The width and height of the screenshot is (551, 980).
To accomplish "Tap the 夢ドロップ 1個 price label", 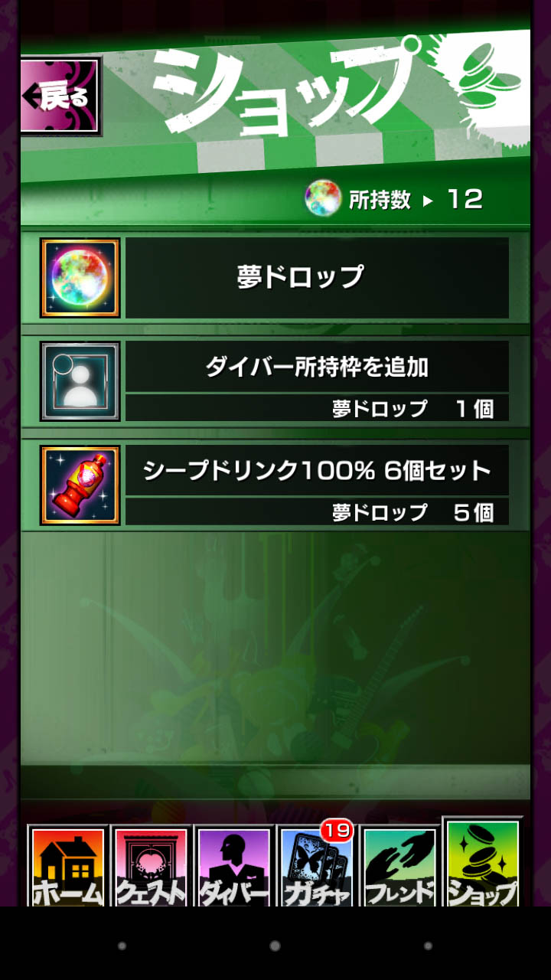I will (x=412, y=408).
